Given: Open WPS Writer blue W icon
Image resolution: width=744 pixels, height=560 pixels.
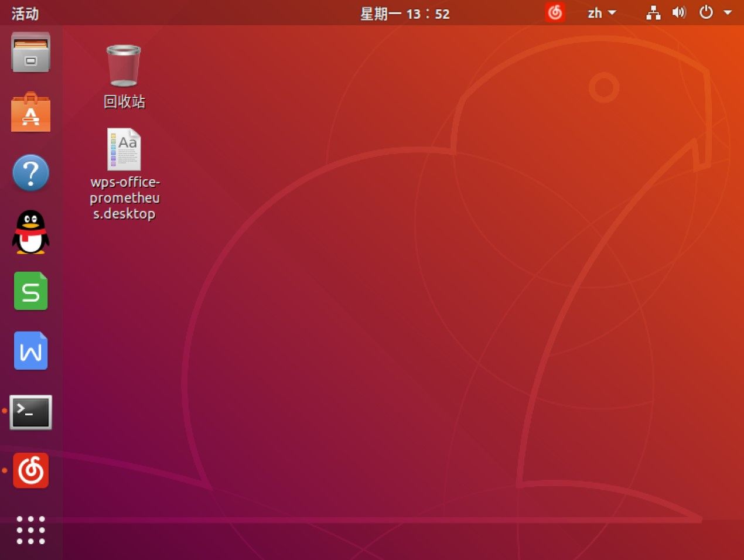Looking at the screenshot, I should 30,351.
